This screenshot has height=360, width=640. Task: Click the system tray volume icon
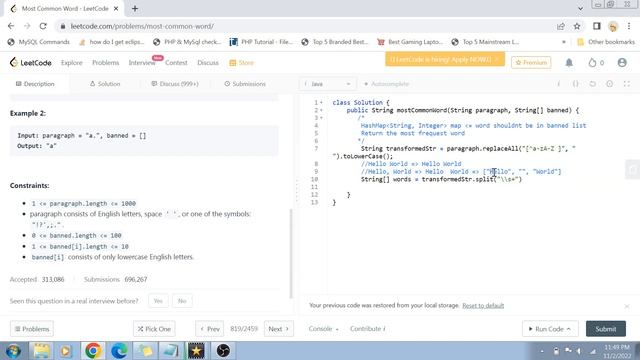(x=579, y=351)
